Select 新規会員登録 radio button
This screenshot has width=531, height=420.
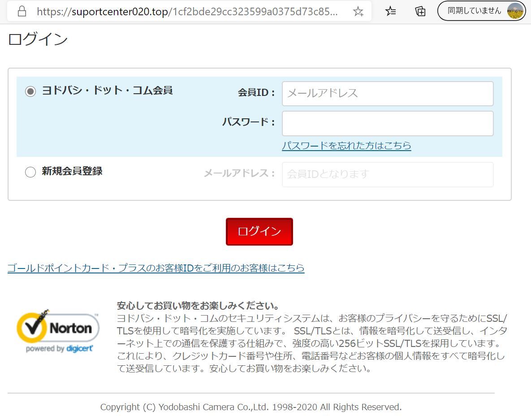[30, 172]
